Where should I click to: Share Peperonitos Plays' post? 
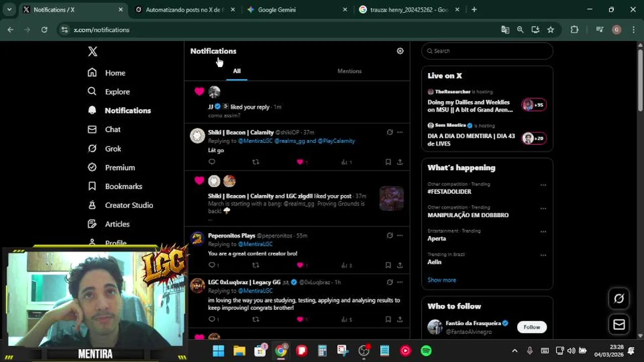(399, 265)
